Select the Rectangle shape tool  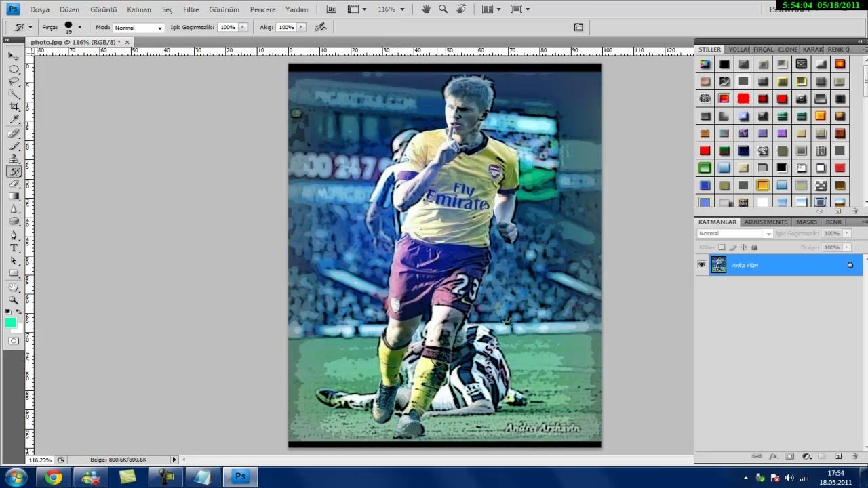coord(14,273)
